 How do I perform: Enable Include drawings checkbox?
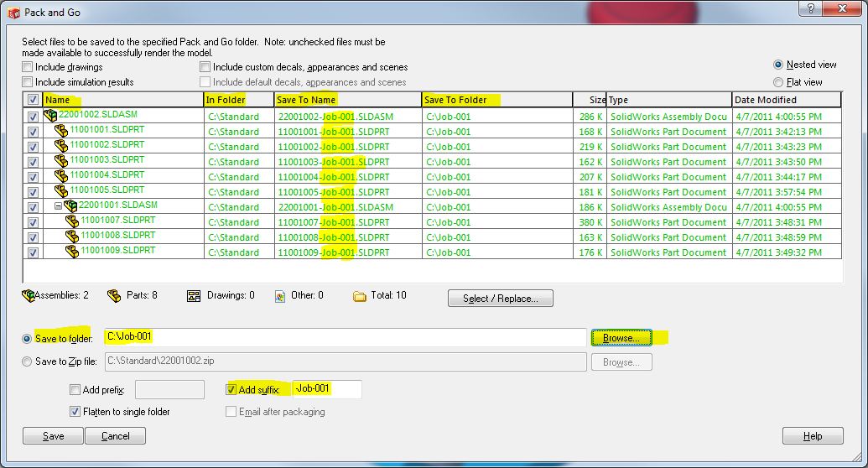pos(27,67)
